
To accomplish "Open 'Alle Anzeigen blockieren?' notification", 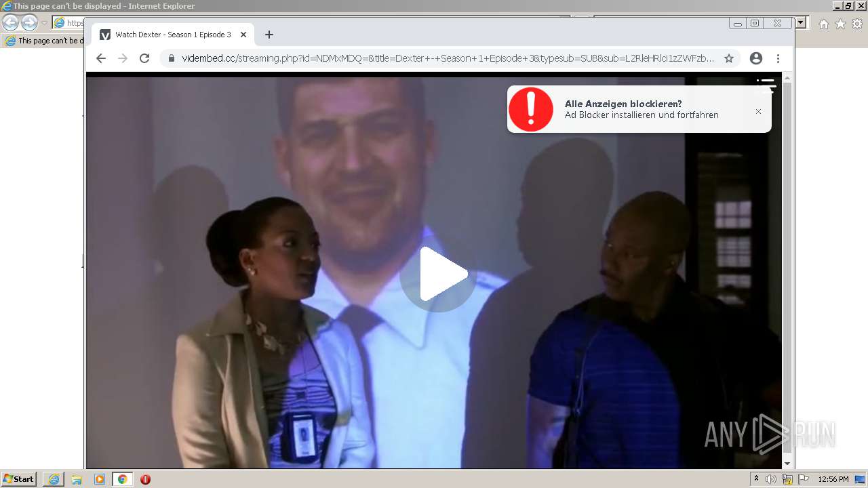I will point(639,109).
